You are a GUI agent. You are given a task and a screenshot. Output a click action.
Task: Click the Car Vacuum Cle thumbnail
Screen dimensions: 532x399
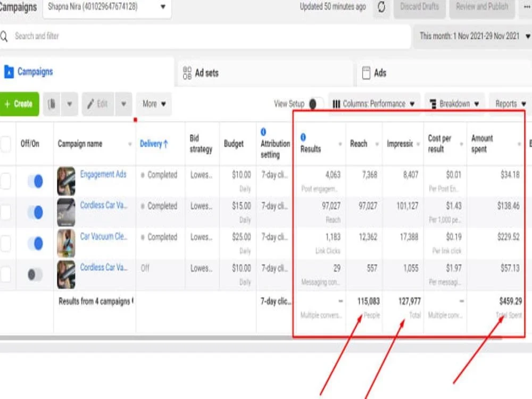coord(66,243)
